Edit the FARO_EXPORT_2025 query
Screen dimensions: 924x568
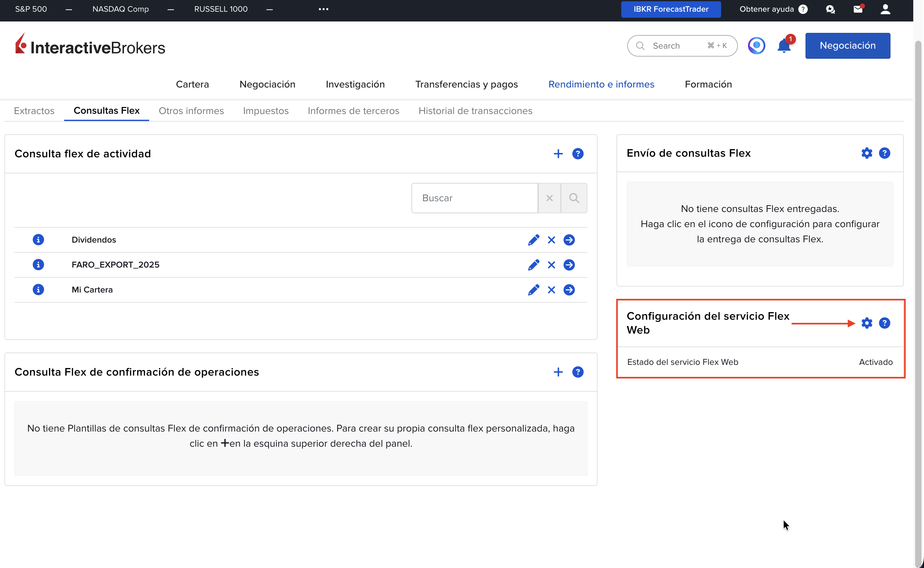pos(534,265)
